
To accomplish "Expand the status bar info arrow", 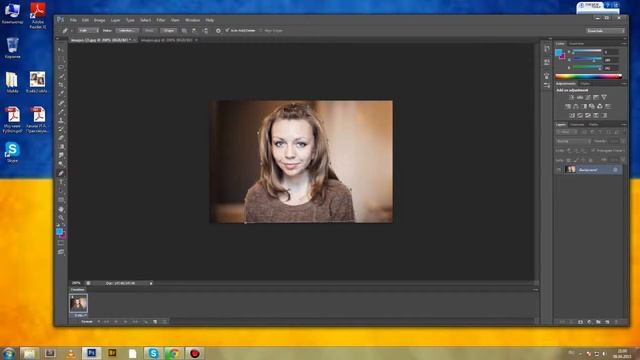I will click(151, 283).
